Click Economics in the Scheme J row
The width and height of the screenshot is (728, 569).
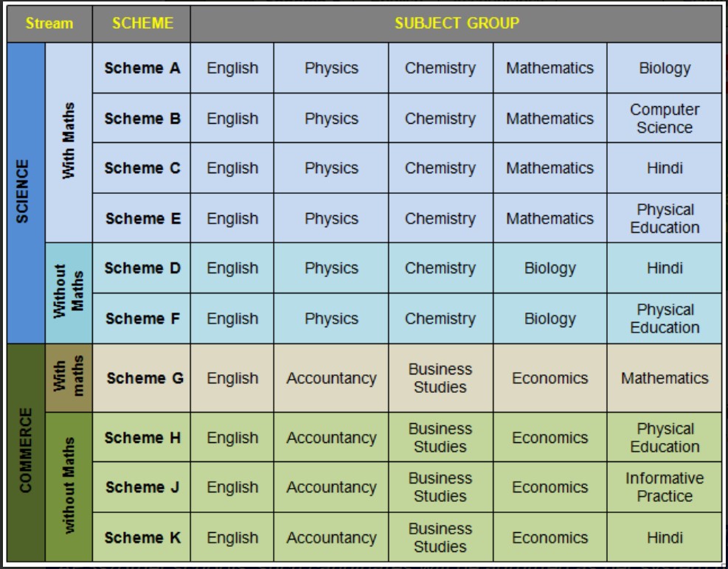pos(550,487)
